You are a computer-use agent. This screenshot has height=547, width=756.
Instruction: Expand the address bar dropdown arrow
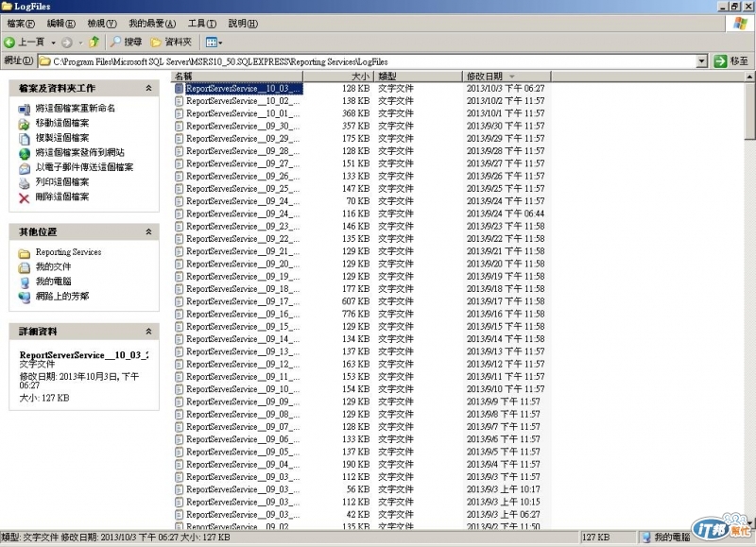pyautogui.click(x=702, y=61)
